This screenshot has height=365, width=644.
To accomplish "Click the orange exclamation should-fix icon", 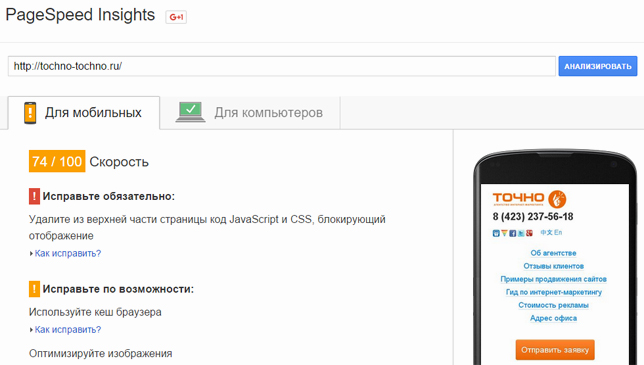I will [x=34, y=289].
